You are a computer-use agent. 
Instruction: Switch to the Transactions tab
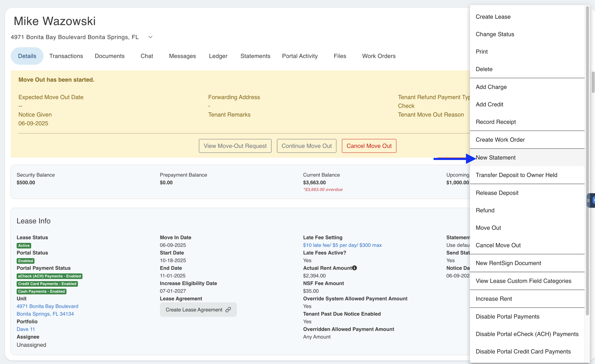coord(66,56)
